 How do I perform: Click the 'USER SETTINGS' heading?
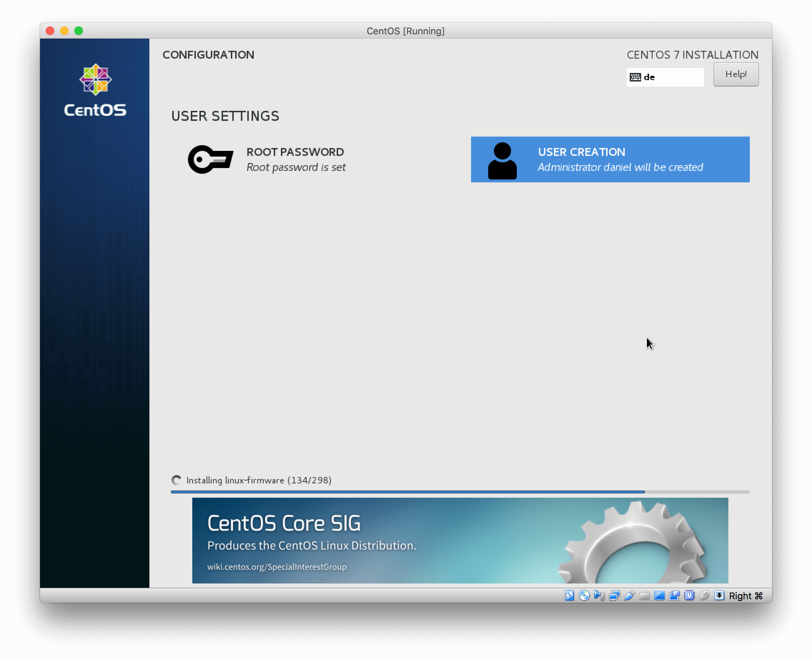(x=225, y=116)
